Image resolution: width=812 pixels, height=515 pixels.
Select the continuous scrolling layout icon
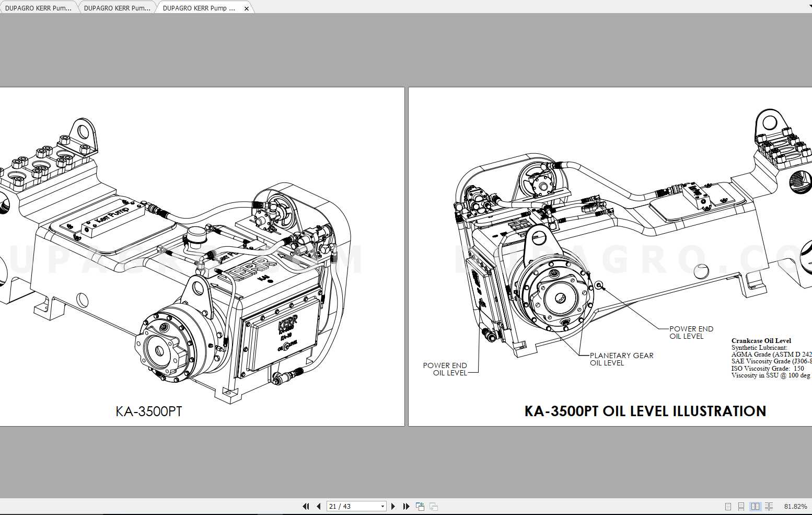pyautogui.click(x=741, y=506)
